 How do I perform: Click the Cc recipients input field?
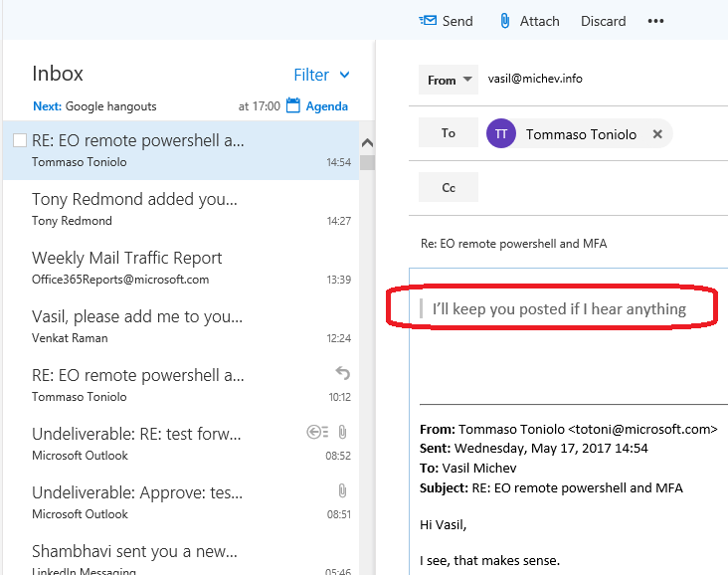pos(603,187)
